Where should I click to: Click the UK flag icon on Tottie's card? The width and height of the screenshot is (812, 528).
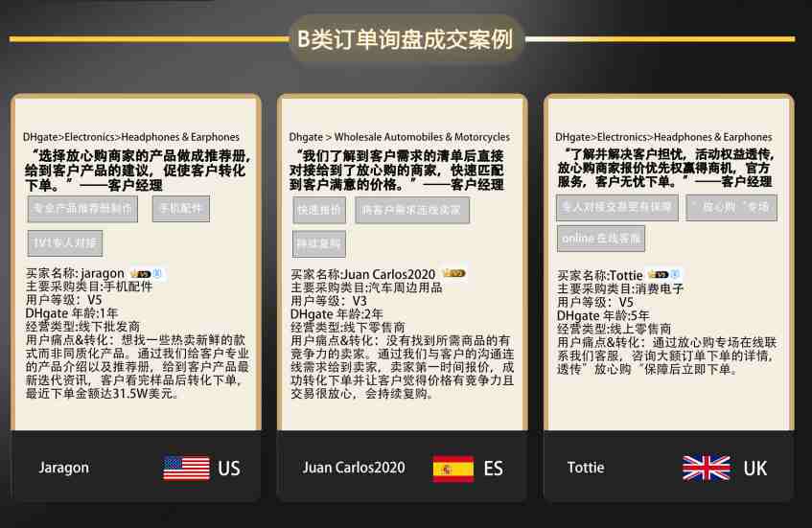(707, 468)
